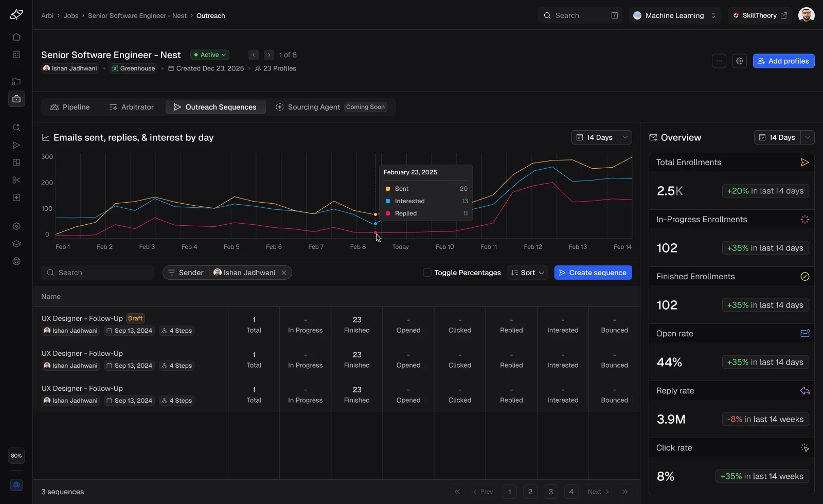Jump to last page double arrow
This screenshot has height=504, width=823.
point(625,492)
